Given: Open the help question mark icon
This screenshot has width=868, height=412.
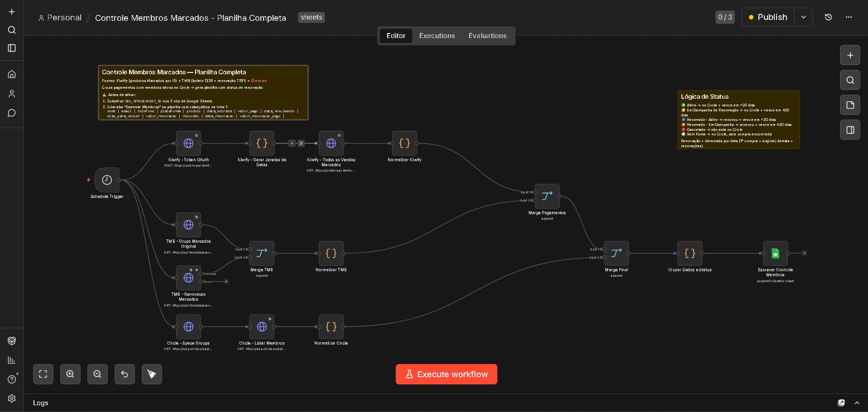Looking at the screenshot, I should click(12, 379).
